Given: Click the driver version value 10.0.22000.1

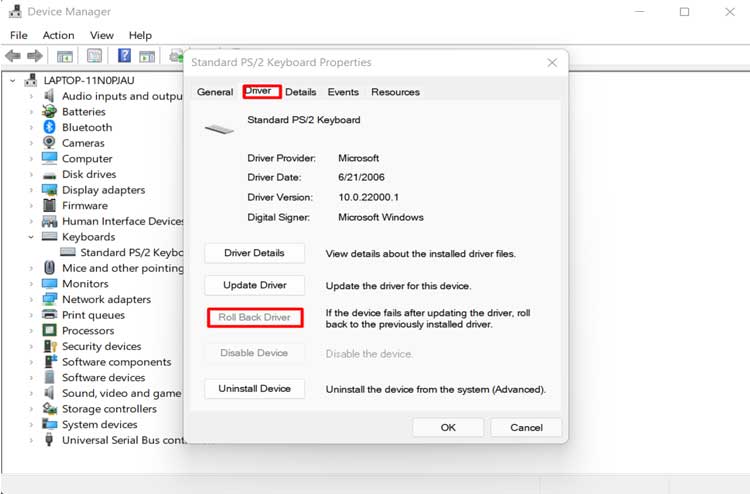Looking at the screenshot, I should point(368,197).
